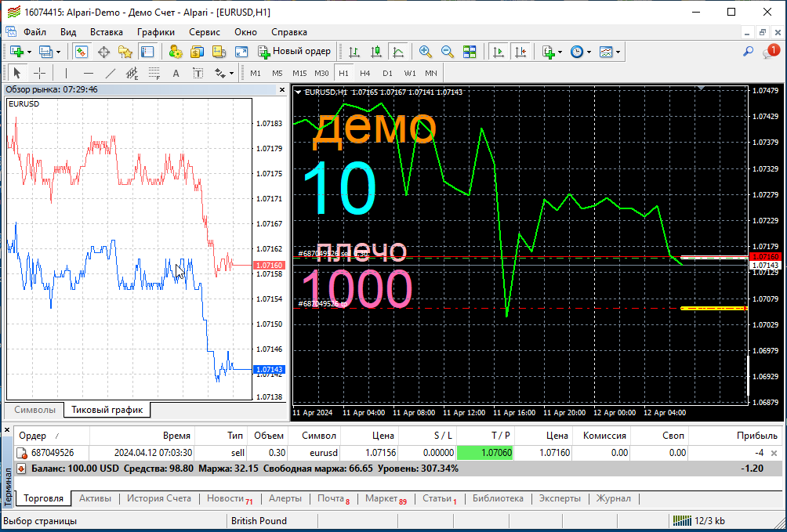Click the British Pound status bar text
Viewport: 787px width, 532px height.
pos(259,521)
